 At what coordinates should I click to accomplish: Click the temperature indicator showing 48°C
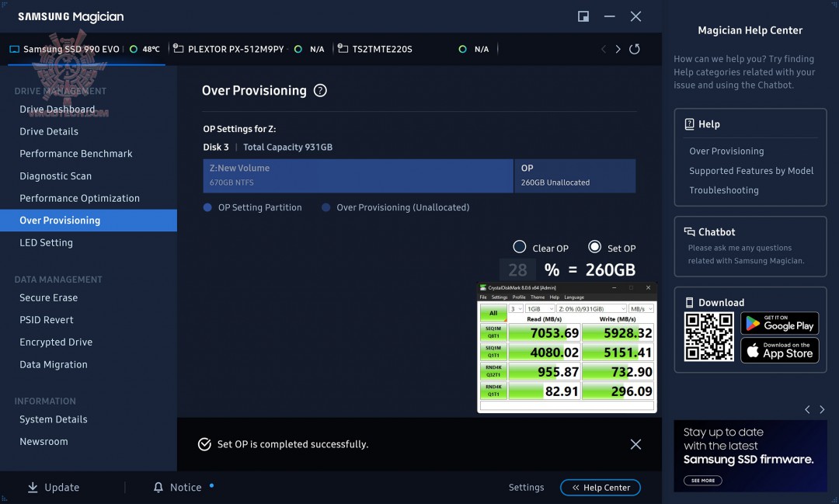coord(138,48)
